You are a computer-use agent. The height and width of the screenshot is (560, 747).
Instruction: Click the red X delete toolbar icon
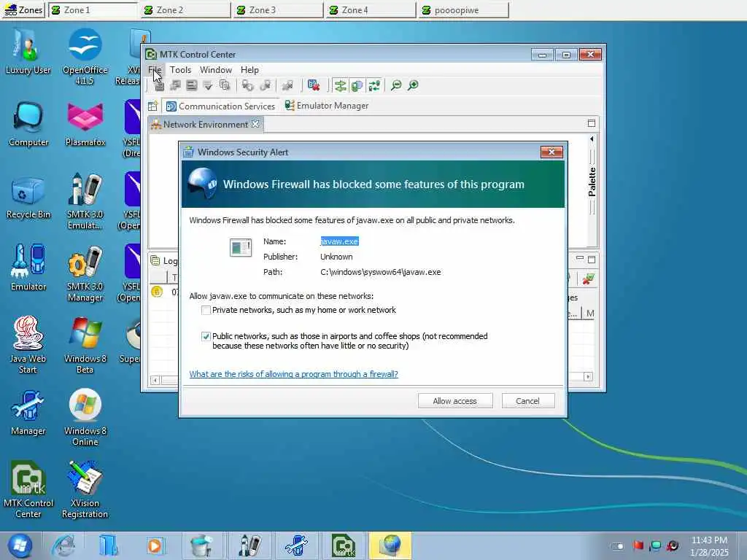tap(314, 85)
